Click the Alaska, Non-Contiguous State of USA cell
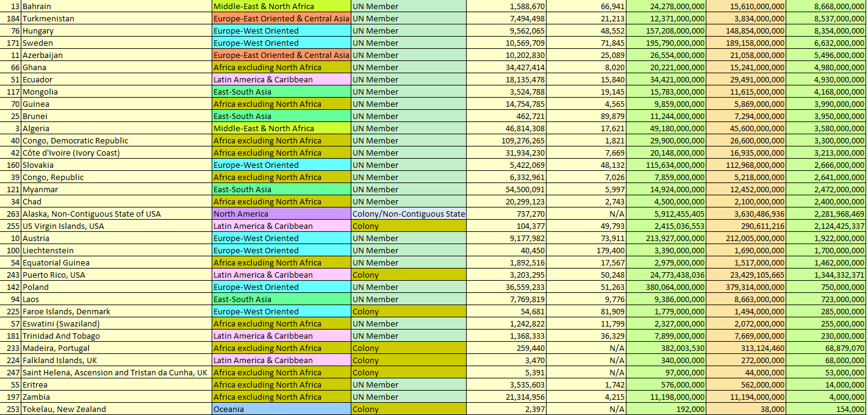Viewport: 868px width, 415px height. (117, 214)
